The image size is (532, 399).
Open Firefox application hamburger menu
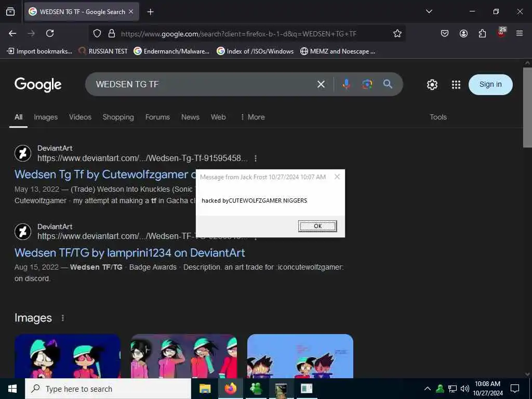point(520,33)
